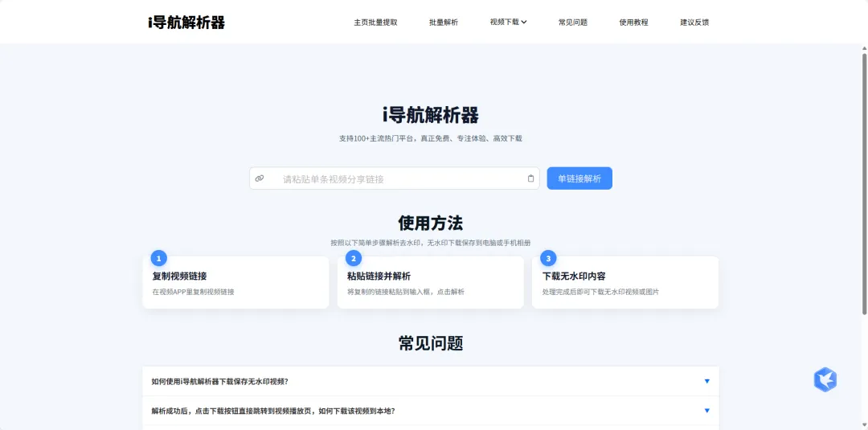Open the 建议反馈 page

pos(694,23)
